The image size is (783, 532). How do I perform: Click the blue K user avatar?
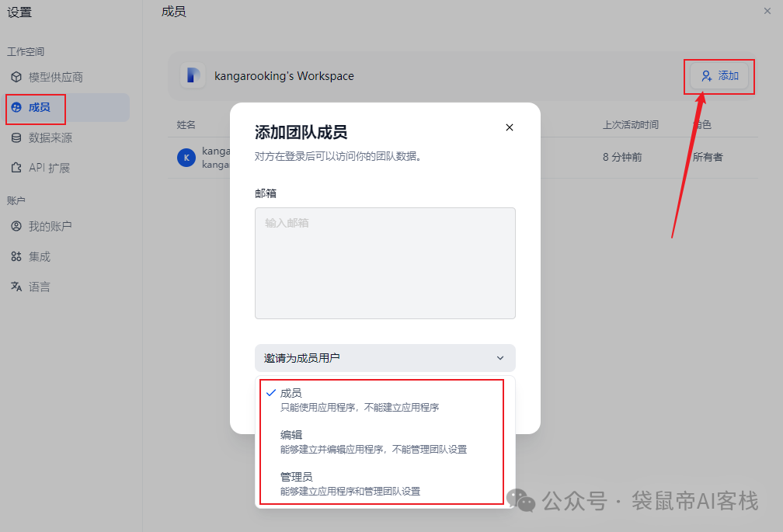tap(186, 158)
